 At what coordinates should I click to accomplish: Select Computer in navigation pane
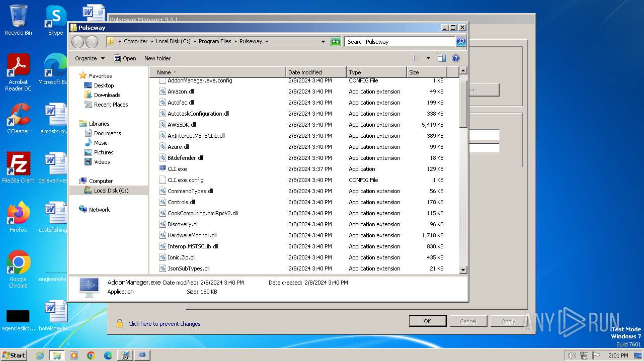(x=101, y=181)
